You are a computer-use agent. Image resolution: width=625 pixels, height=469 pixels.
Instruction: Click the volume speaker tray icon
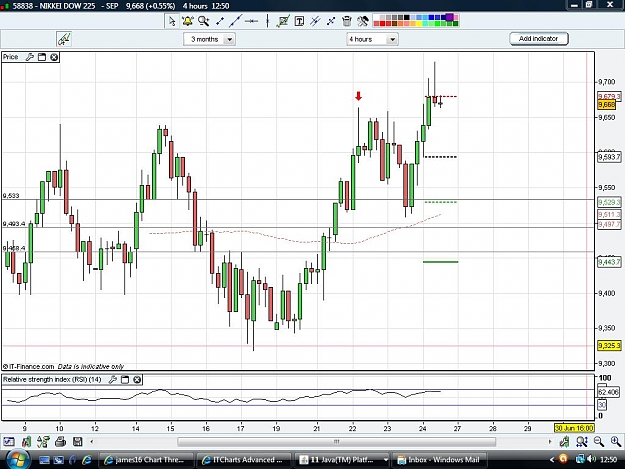[x=592, y=459]
